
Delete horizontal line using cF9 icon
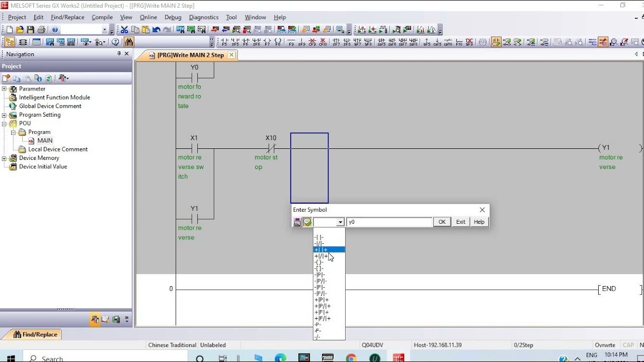tap(312, 42)
